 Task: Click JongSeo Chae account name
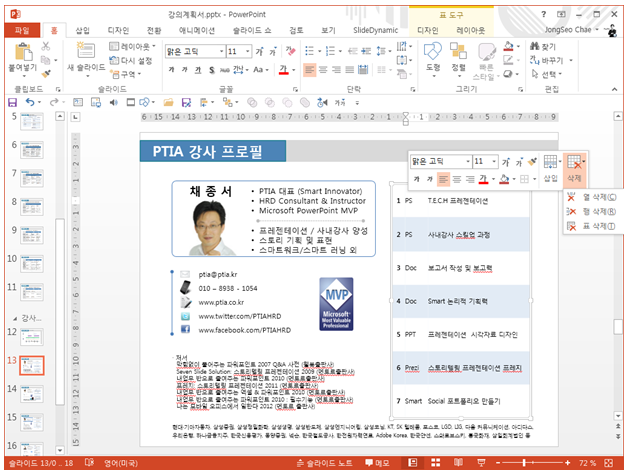567,30
